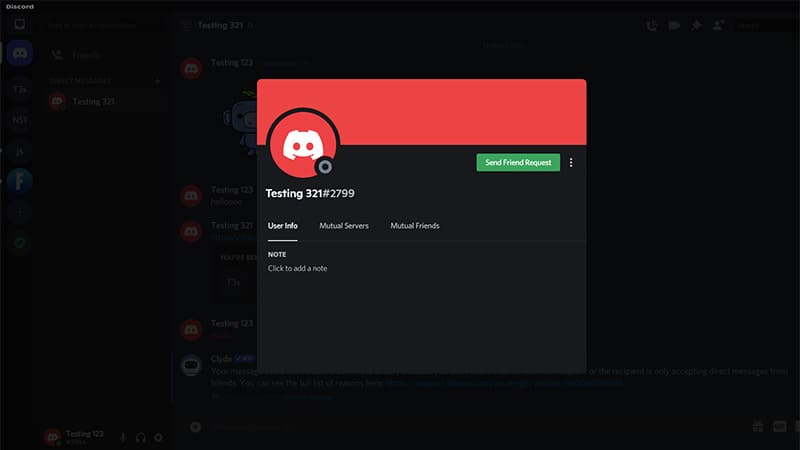Open User Settings gear icon
The width and height of the screenshot is (800, 450).
click(x=158, y=437)
